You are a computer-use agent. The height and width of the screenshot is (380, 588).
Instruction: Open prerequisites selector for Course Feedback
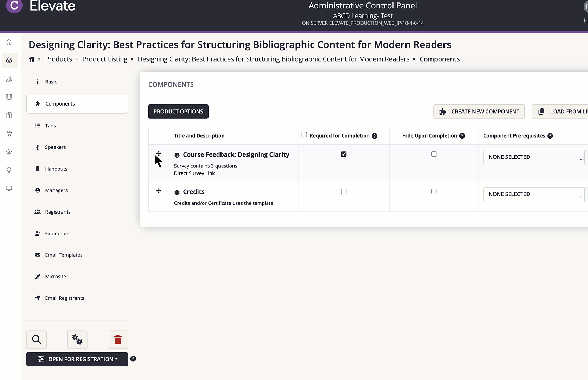coord(534,157)
